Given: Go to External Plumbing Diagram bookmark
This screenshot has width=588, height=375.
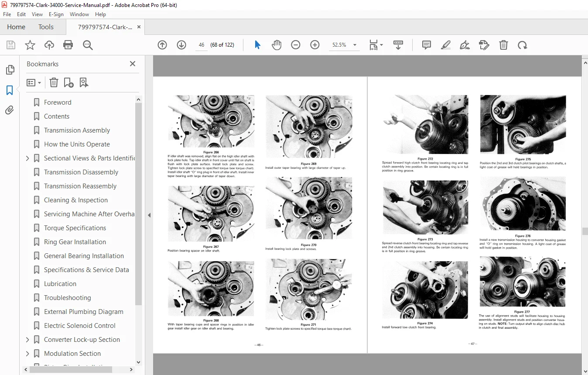Looking at the screenshot, I should (x=84, y=312).
